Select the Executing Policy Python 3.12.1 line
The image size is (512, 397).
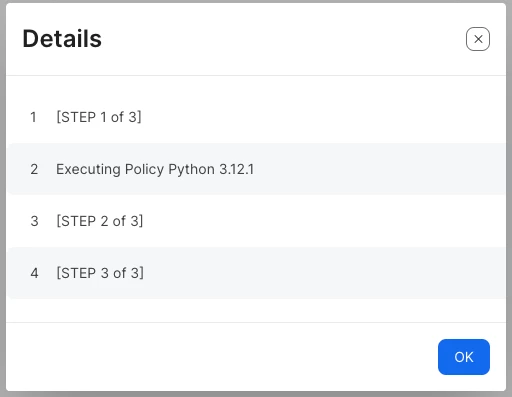coord(155,169)
